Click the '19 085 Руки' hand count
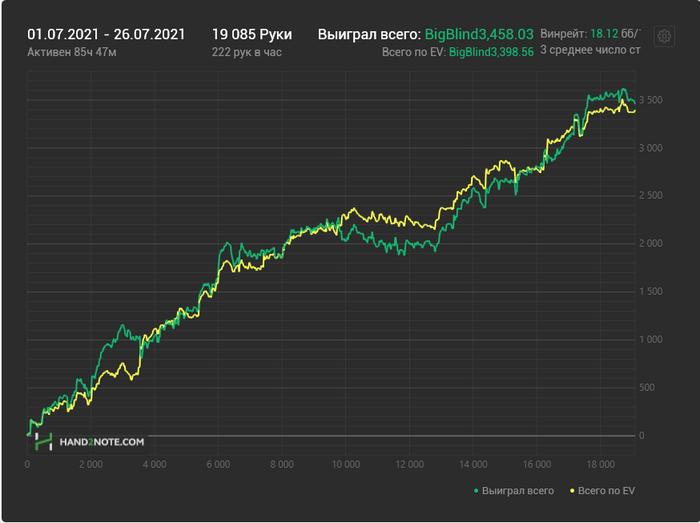This screenshot has height=523, width=700. 252,34
